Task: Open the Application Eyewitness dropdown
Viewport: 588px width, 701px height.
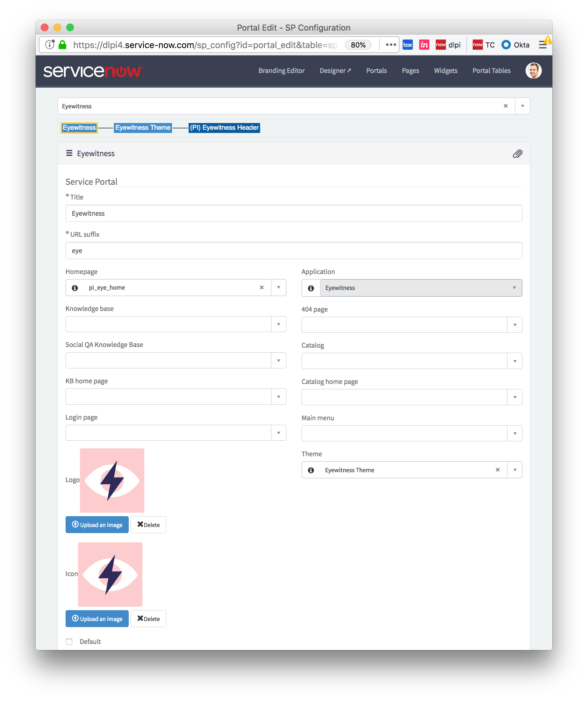Action: [x=421, y=288]
